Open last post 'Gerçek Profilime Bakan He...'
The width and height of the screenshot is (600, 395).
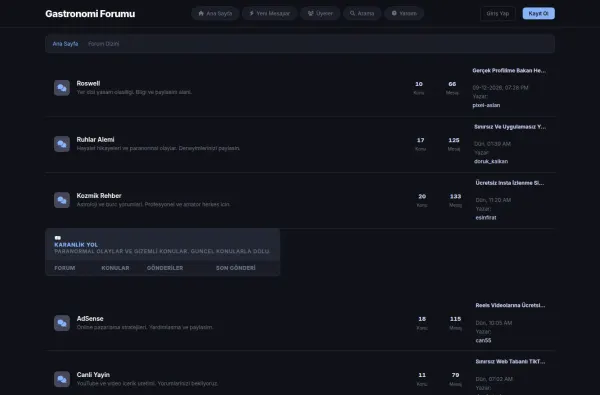(x=509, y=70)
